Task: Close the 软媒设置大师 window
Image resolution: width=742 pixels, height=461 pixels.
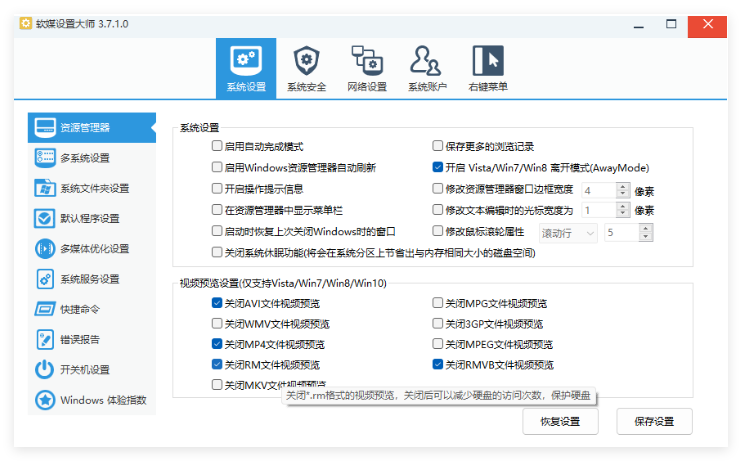Action: pos(707,26)
